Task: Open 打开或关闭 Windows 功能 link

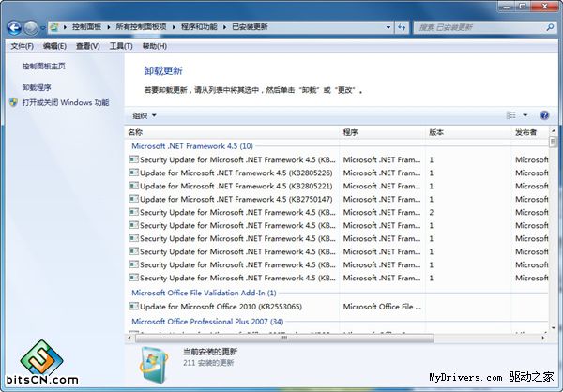Action: [66, 102]
